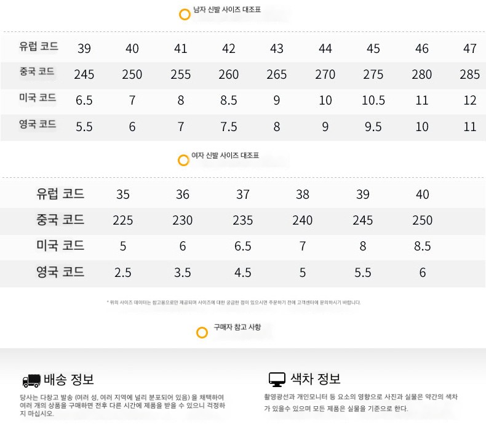Click women's UK size 3.5 cell
This screenshot has height=448, width=486.
click(x=183, y=273)
